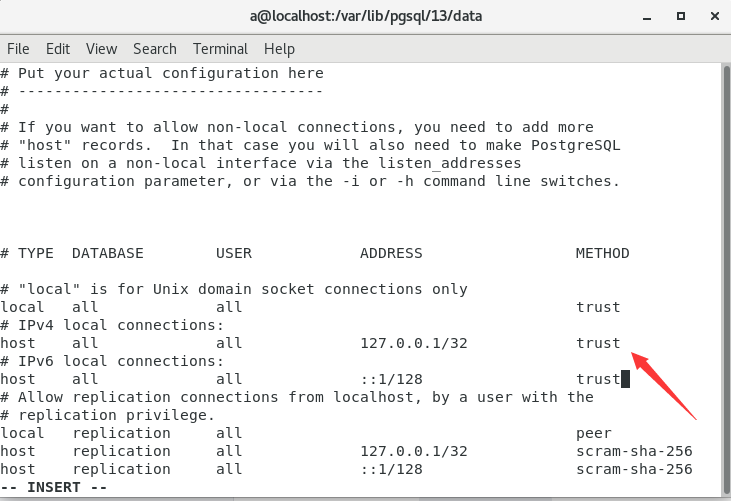Click the peer method for local replication
The width and height of the screenshot is (731, 501).
click(x=594, y=433)
